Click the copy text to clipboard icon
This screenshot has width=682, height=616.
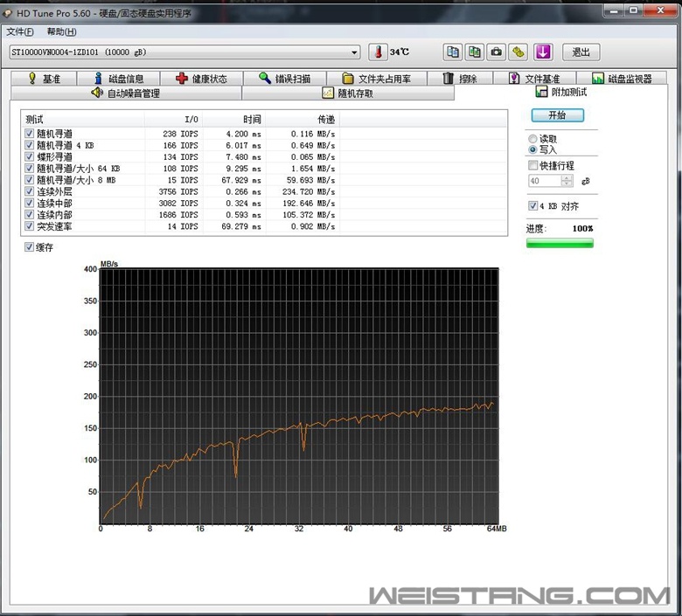(453, 52)
